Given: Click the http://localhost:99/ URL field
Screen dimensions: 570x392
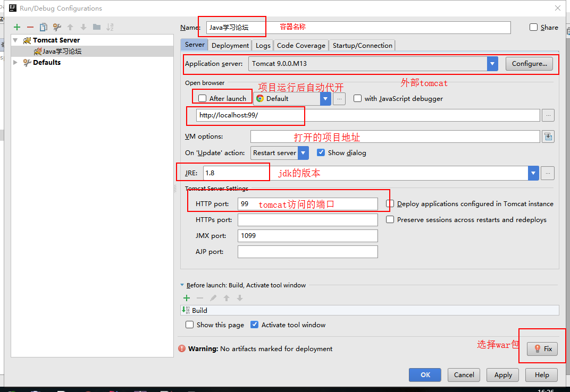Looking at the screenshot, I should (x=368, y=115).
